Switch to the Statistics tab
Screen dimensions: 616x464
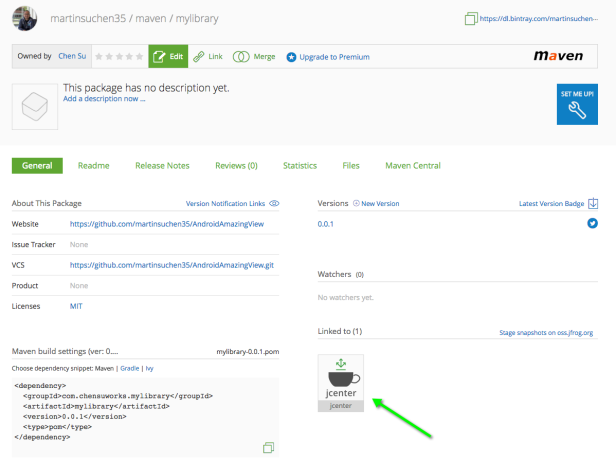300,166
